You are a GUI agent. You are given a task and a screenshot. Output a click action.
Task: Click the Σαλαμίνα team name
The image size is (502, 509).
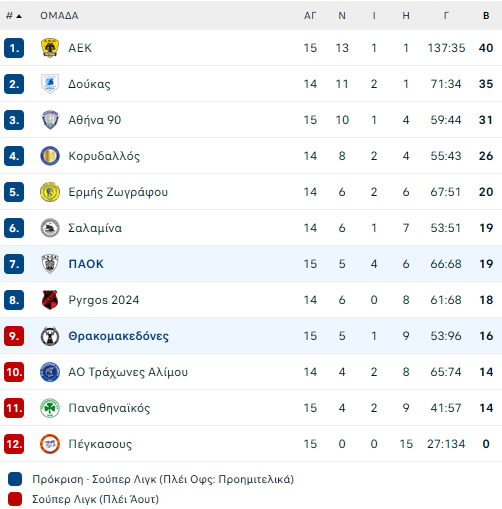coord(95,228)
